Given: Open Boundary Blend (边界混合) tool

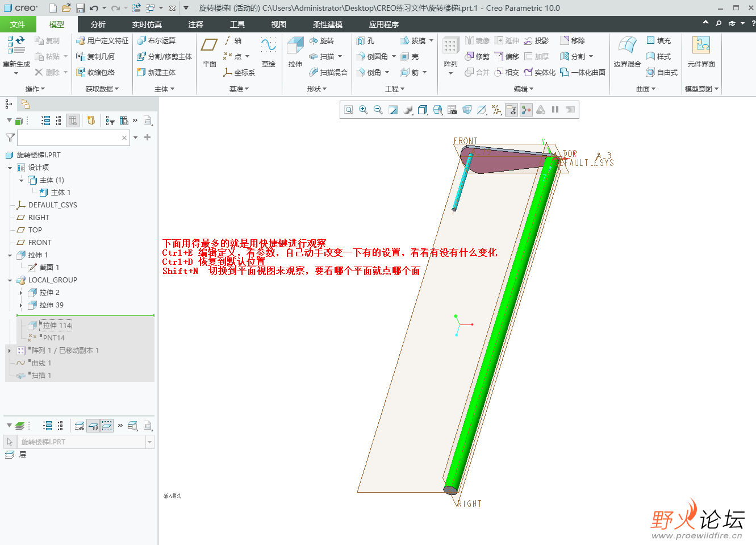Looking at the screenshot, I should [627, 52].
